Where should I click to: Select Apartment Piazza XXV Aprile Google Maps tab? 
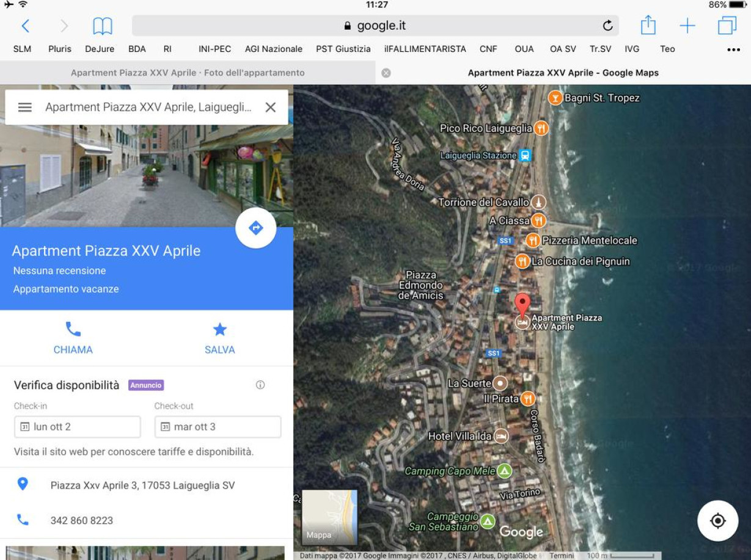(x=563, y=73)
